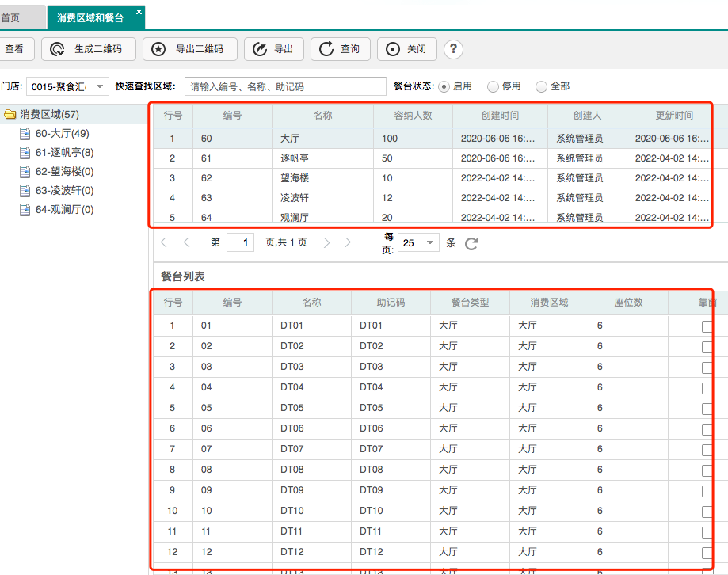Screen dimensions: 728x575
Task: Click the help question mark icon
Action: [453, 49]
